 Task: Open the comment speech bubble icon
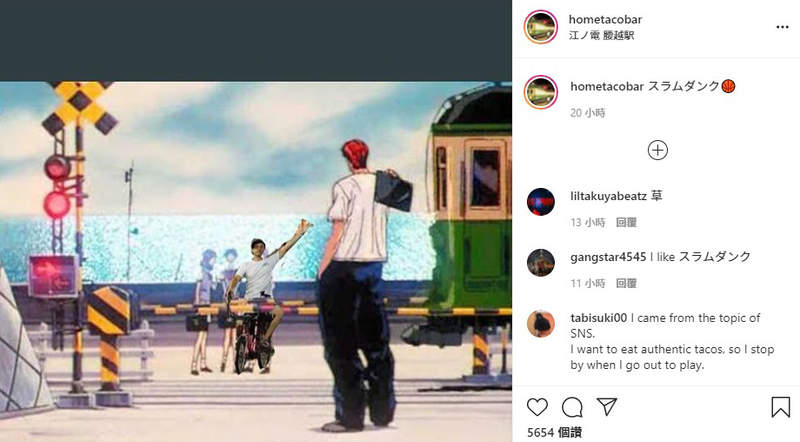pos(572,407)
